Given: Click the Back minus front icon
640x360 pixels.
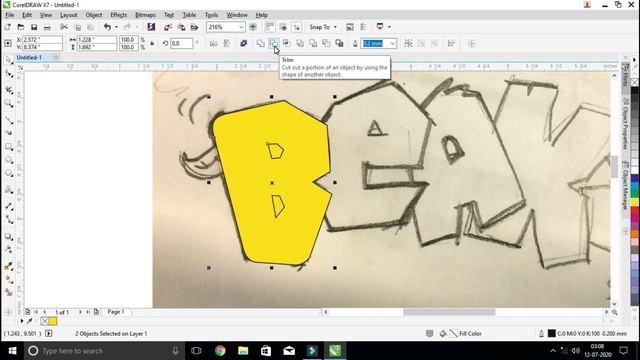Looking at the screenshot, I should point(326,43).
